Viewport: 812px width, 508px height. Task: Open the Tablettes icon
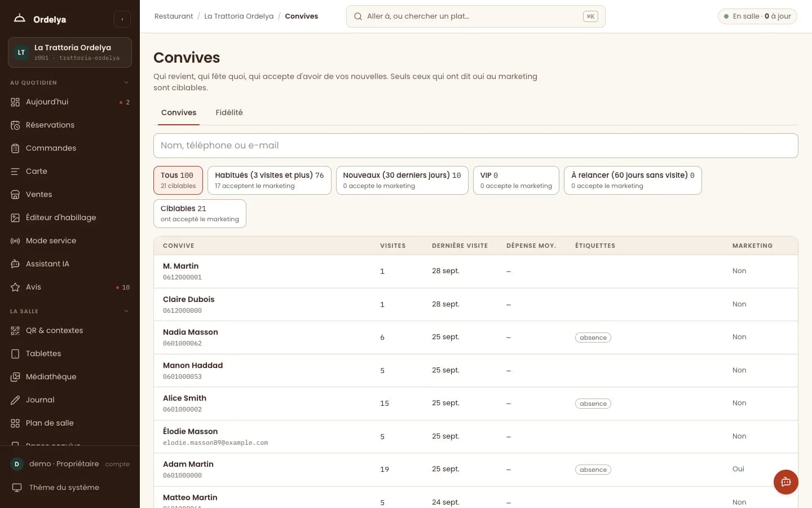pyautogui.click(x=15, y=354)
